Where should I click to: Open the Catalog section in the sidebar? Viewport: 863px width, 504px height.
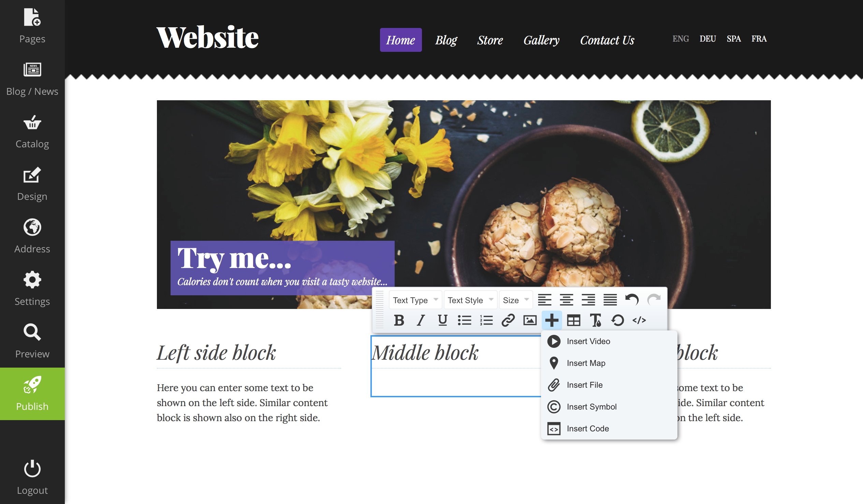(x=32, y=132)
